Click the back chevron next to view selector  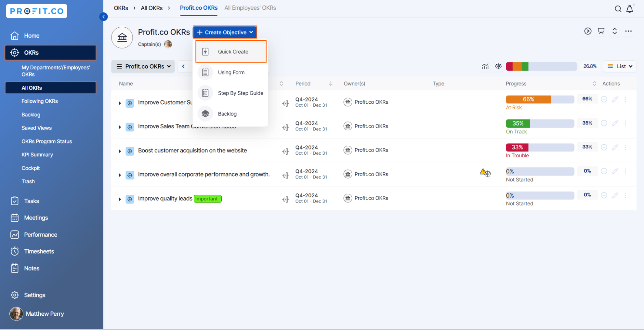pyautogui.click(x=183, y=66)
